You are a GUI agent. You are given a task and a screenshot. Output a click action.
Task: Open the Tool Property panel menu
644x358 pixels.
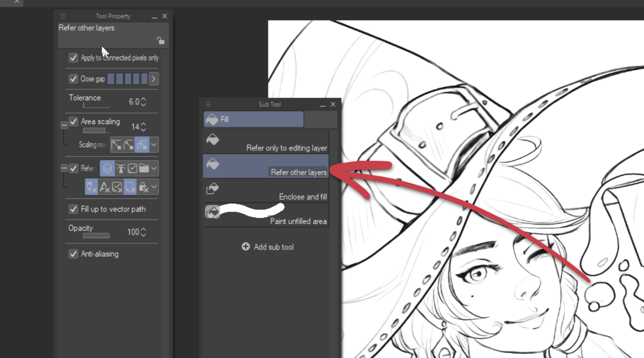tap(63, 16)
